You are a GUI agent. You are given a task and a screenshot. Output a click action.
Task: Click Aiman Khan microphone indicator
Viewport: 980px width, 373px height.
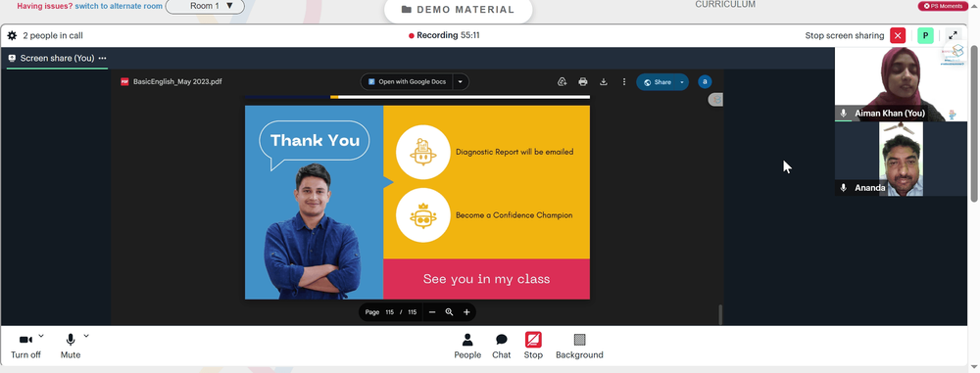[843, 114]
